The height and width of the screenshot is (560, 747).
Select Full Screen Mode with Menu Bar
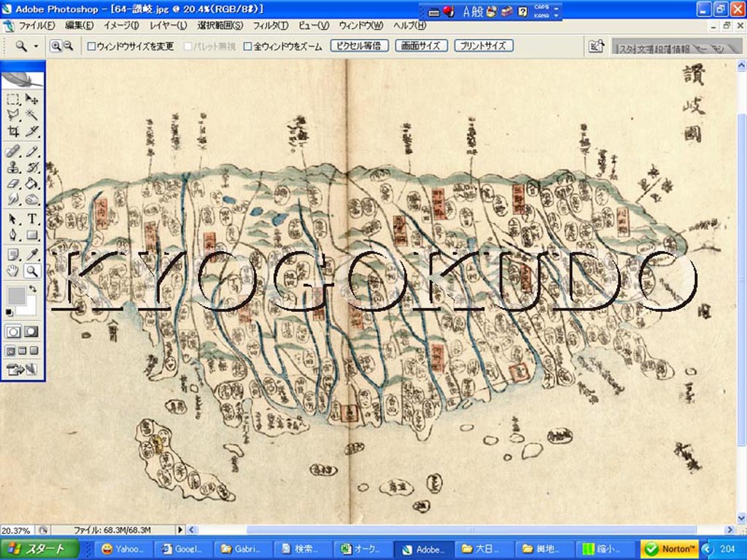(22, 351)
